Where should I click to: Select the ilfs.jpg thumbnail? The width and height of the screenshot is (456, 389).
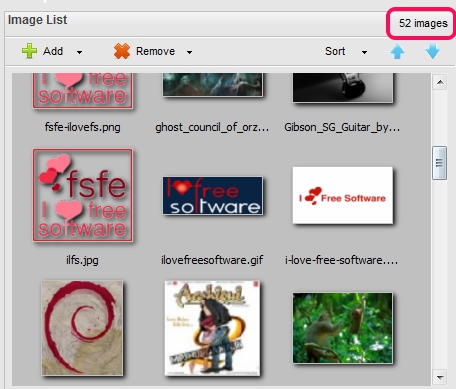(83, 195)
